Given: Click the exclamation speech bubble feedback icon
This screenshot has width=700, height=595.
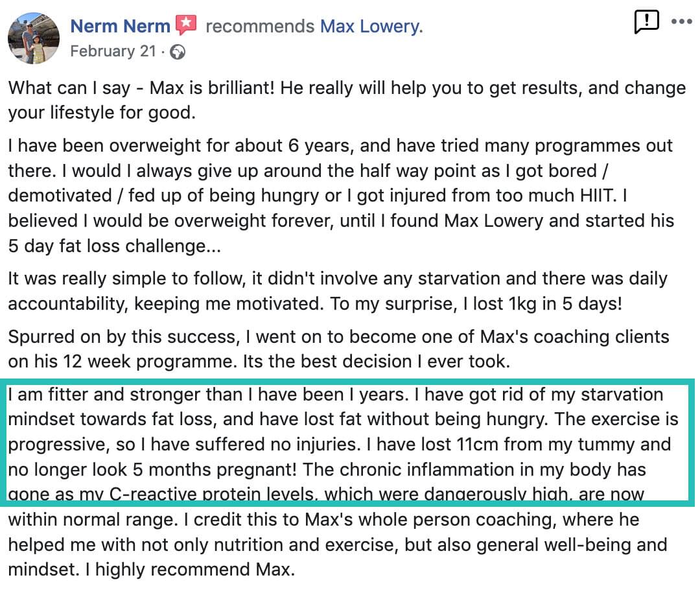Looking at the screenshot, I should (x=646, y=21).
